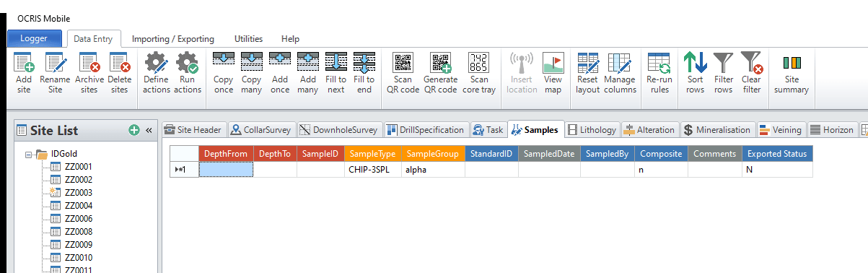Open Define actions tool
The image size is (868, 273).
[x=156, y=73]
